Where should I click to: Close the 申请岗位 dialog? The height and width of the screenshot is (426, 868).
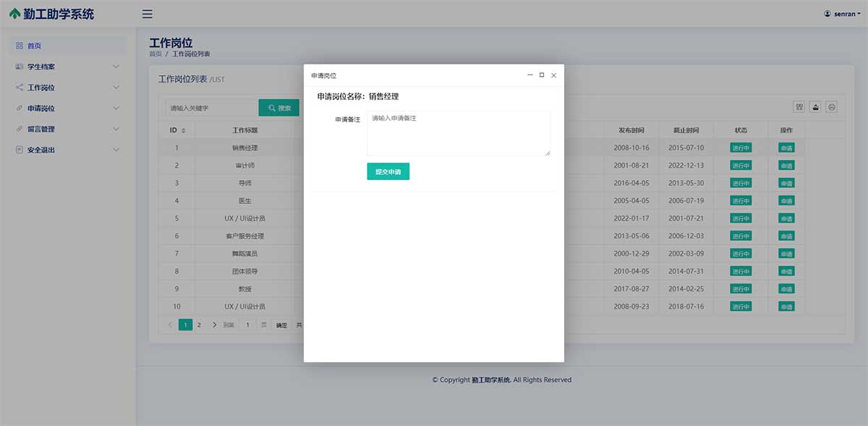click(553, 75)
